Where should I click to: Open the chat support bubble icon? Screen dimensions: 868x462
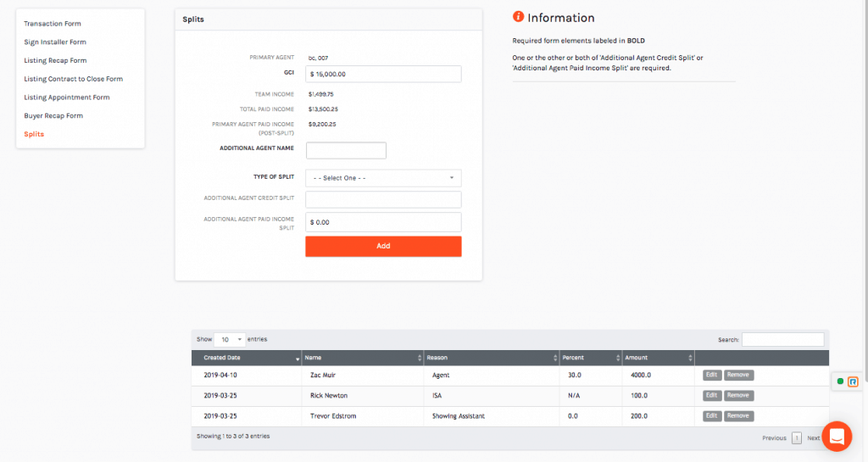[x=837, y=436]
